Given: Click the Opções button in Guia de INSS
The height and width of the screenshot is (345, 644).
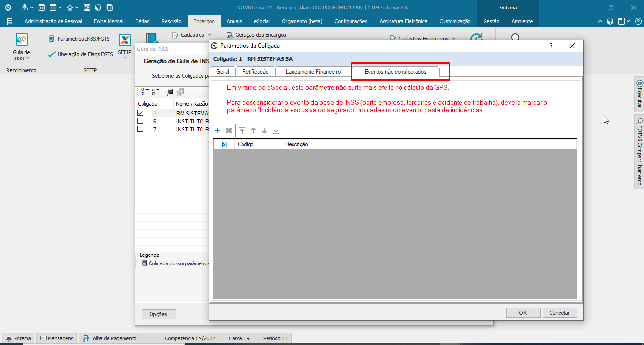Looking at the screenshot, I should click(158, 314).
